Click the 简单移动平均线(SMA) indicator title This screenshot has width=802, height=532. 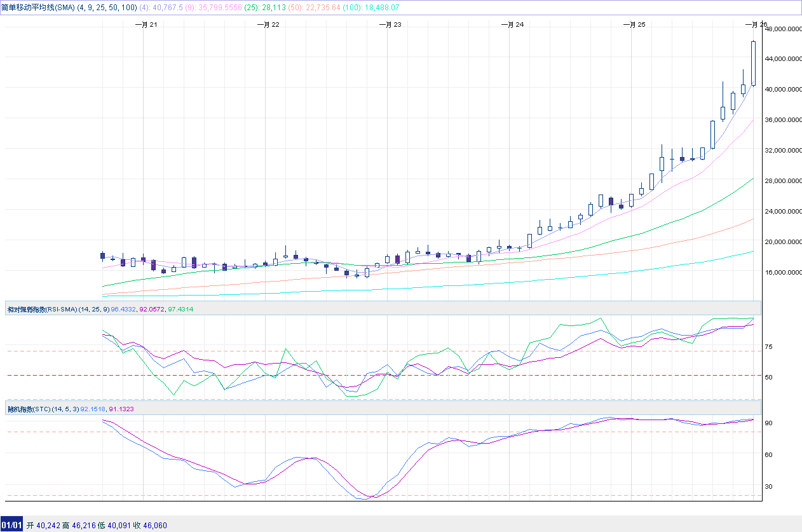38,7
